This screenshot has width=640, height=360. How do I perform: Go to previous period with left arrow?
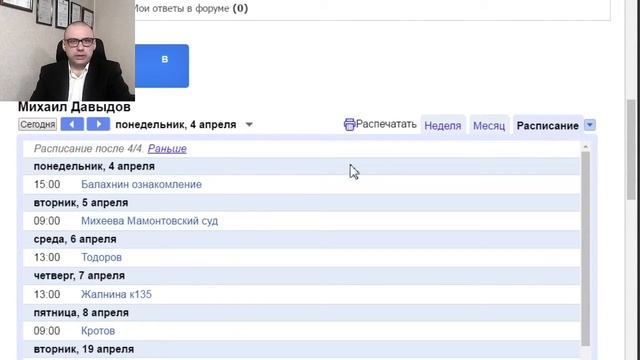72,124
